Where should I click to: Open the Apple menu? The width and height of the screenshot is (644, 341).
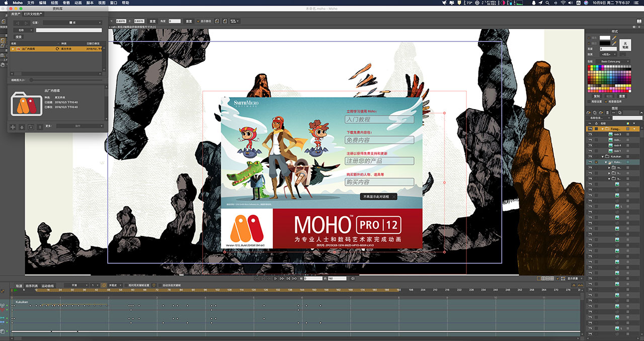tap(5, 3)
